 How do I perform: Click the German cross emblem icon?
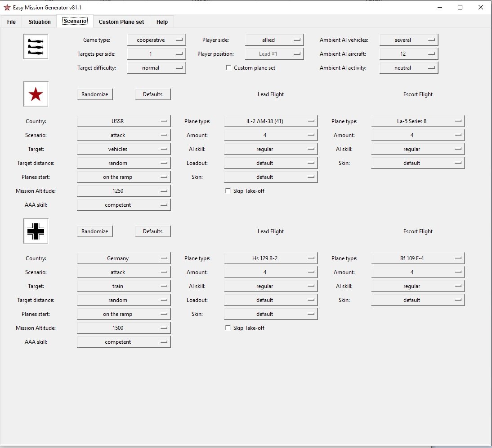tap(36, 231)
